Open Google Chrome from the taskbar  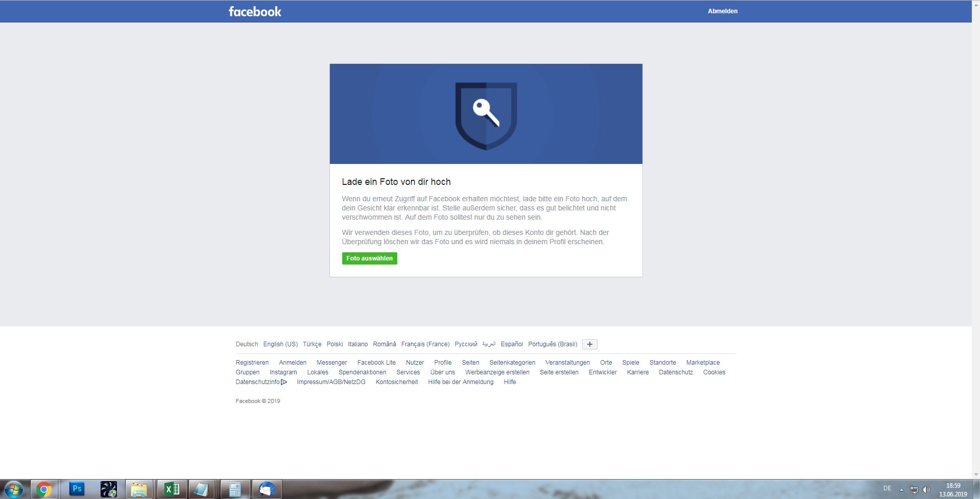point(44,490)
